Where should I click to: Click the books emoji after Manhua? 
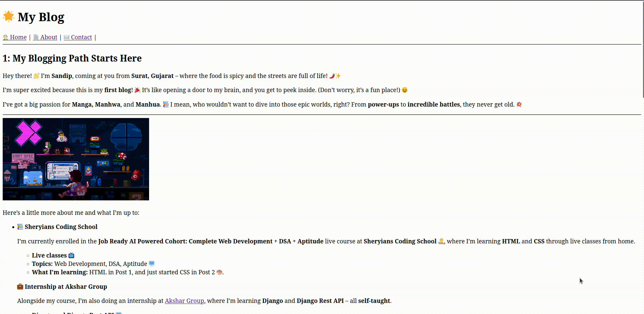coord(166,105)
